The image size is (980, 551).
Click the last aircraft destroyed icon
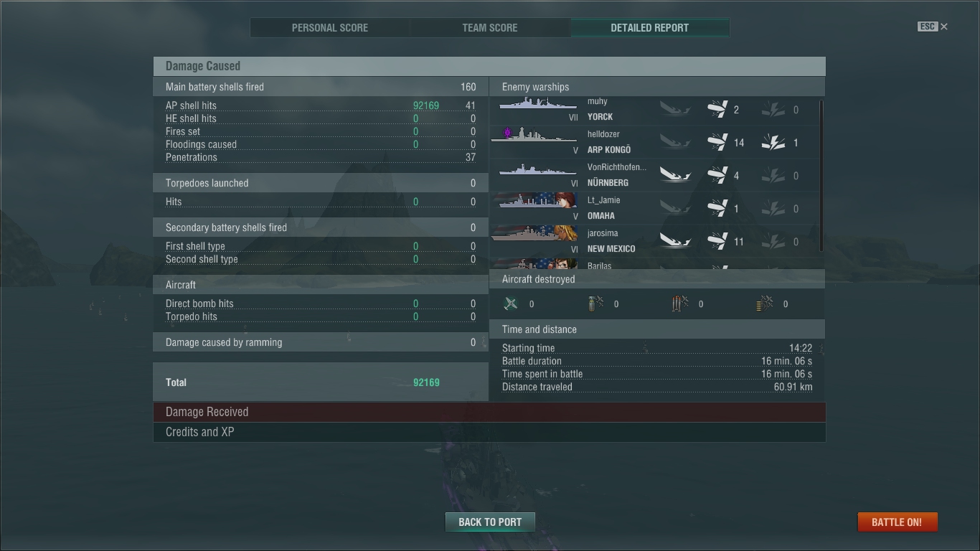765,303
